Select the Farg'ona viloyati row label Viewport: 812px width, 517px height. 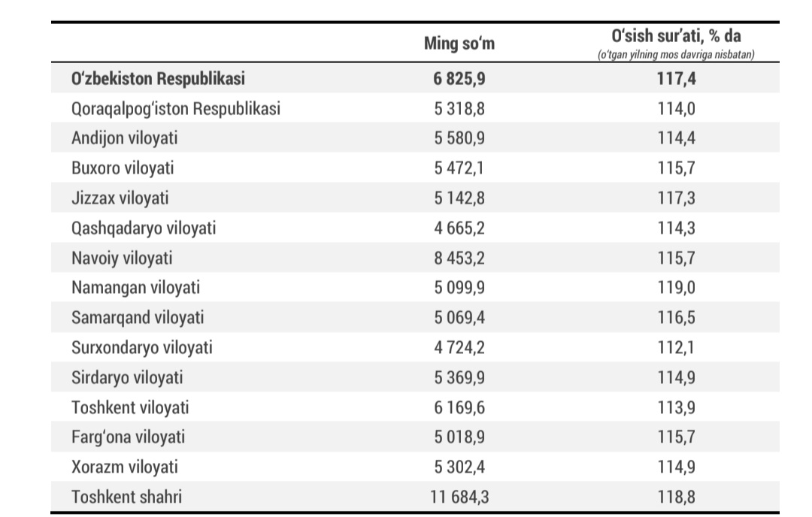[128, 437]
